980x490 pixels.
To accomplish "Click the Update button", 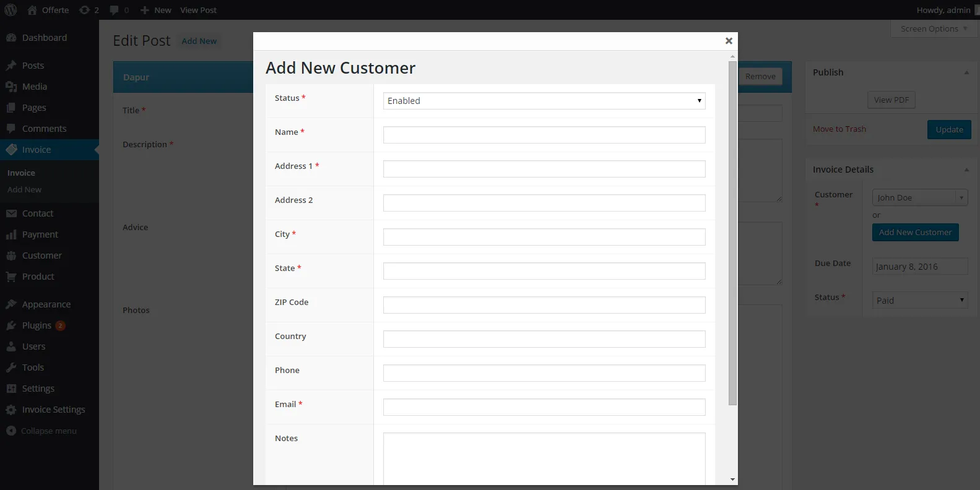I will (948, 129).
